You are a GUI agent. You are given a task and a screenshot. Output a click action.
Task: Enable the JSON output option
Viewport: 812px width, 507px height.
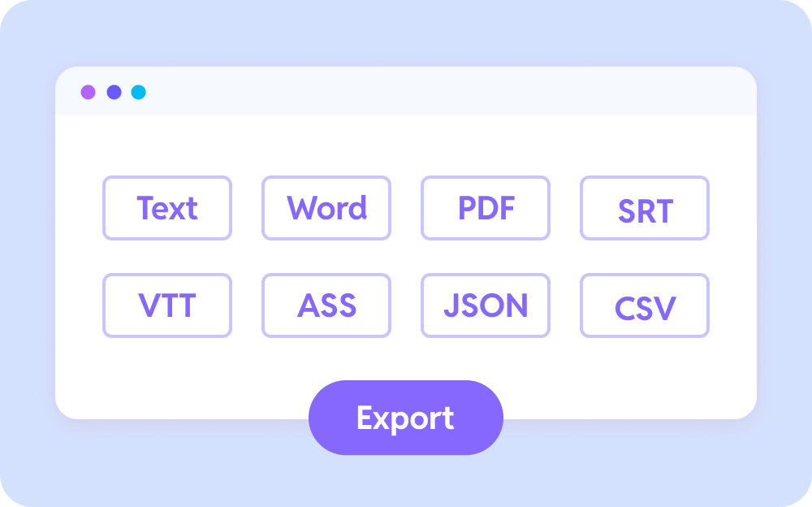[x=486, y=305]
